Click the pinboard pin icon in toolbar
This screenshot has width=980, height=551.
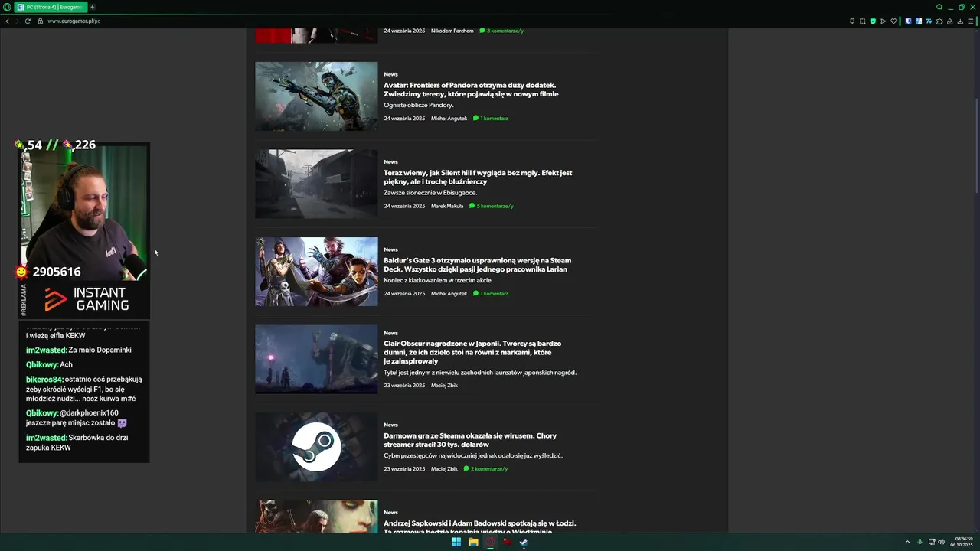tap(852, 21)
